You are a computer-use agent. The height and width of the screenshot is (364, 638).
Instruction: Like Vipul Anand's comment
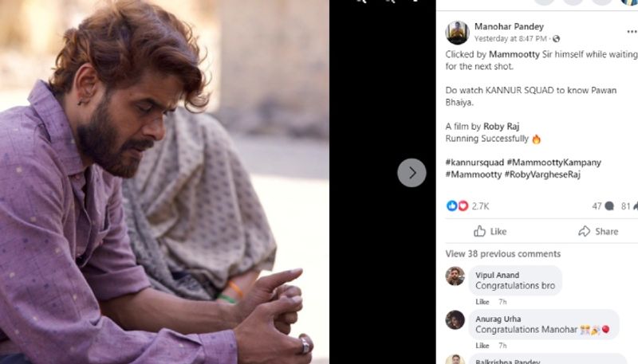point(482,302)
